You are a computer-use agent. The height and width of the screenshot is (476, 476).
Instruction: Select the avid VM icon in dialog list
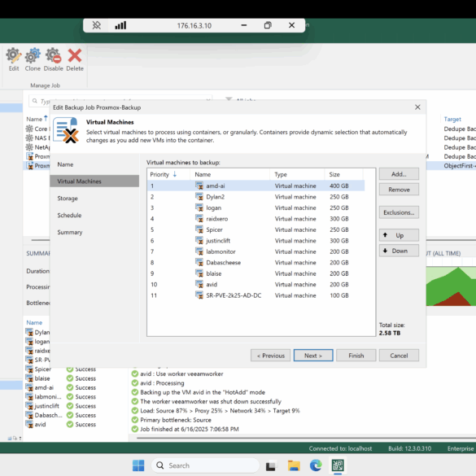click(x=199, y=284)
